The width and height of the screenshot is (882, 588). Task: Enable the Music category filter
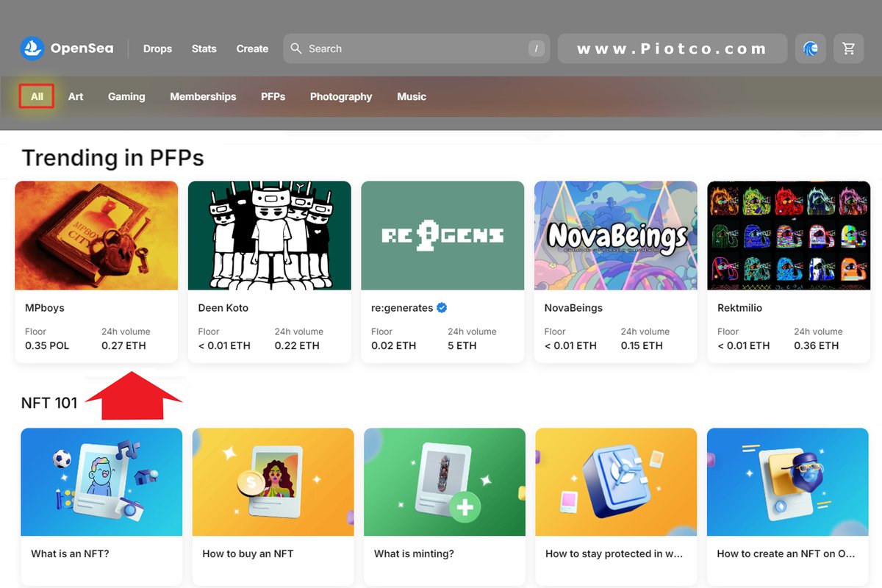pos(411,96)
